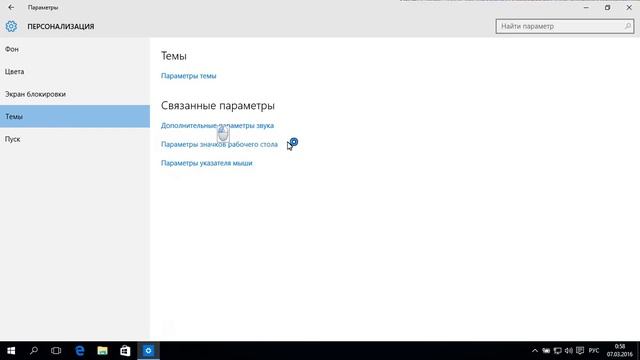The image size is (640, 360).
Task: Click the network tray icon
Action: coord(558,351)
